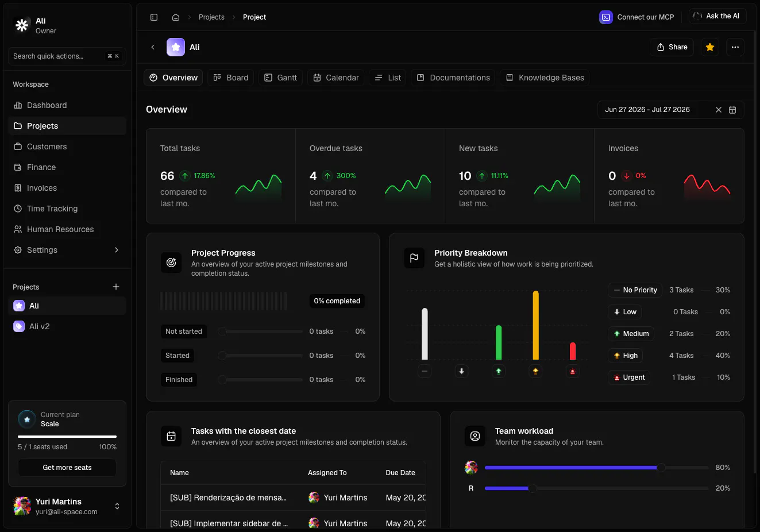Click the 20% workload slider for R
Viewport: 760px width, 532px height.
click(596, 488)
